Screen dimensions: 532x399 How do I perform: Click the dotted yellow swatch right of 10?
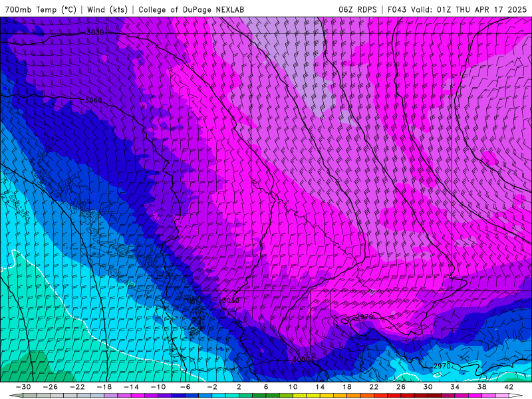(x=300, y=396)
